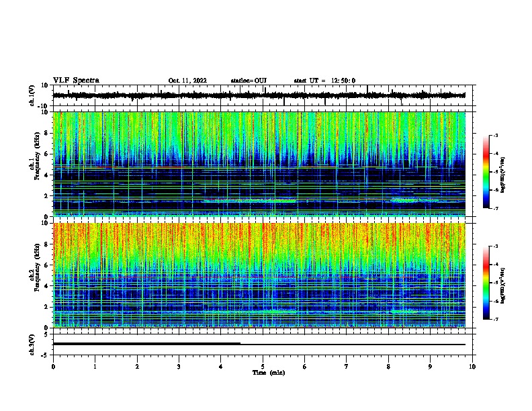Click the "-7" tick on ch.2 color bar
Viewport: 532px width, 411px height.
coord(495,319)
